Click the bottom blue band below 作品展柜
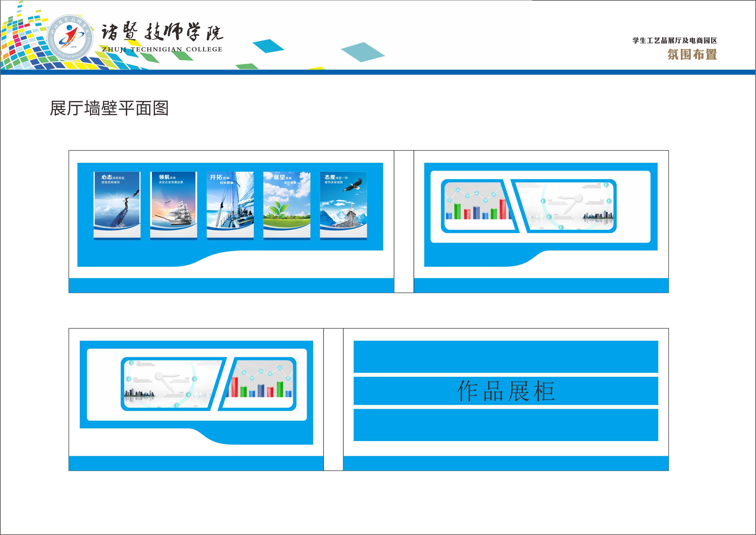Screen dimensions: 756x535 point(506,425)
